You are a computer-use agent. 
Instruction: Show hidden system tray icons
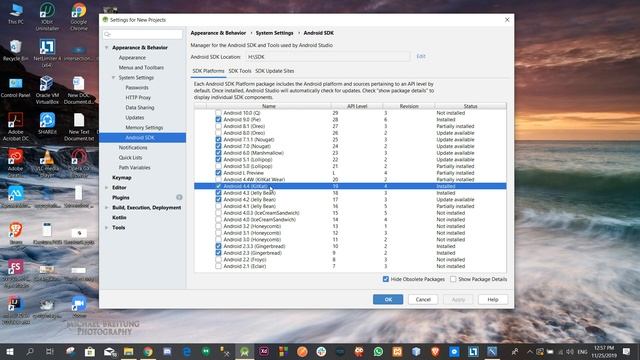point(530,351)
